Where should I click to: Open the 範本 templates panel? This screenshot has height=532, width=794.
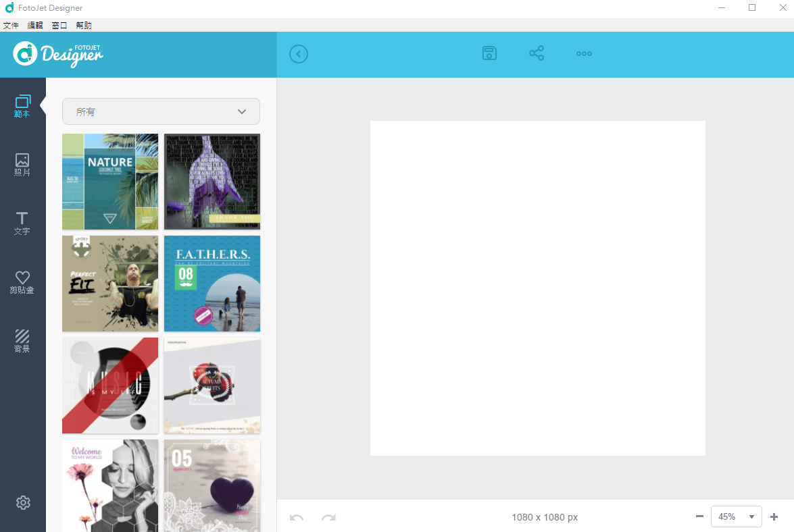22,106
